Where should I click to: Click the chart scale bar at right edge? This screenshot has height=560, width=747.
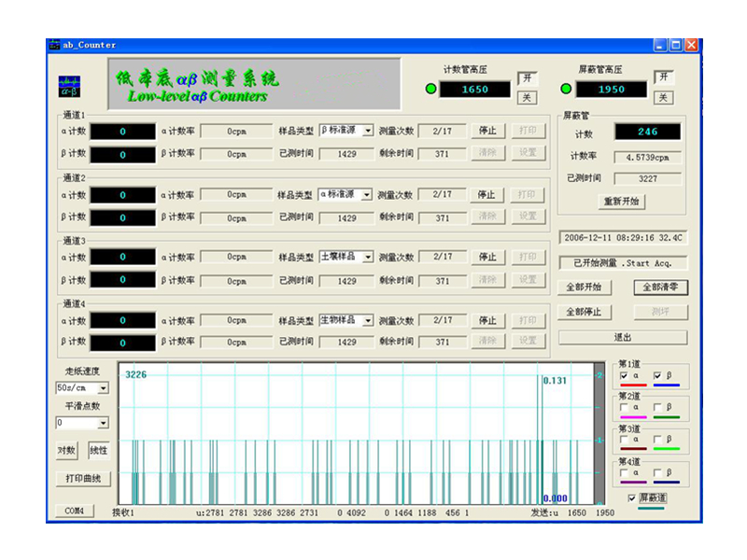599,433
